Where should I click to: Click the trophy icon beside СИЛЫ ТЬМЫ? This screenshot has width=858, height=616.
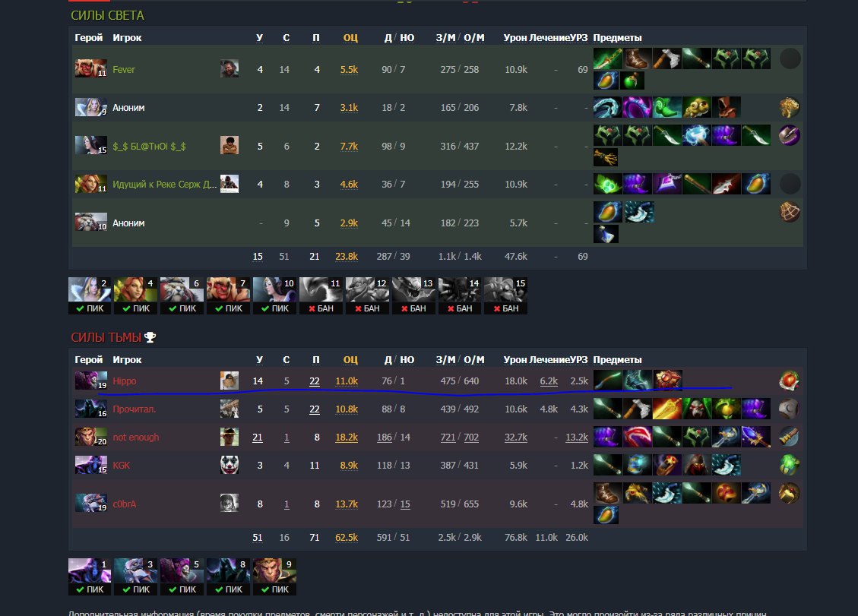[150, 337]
